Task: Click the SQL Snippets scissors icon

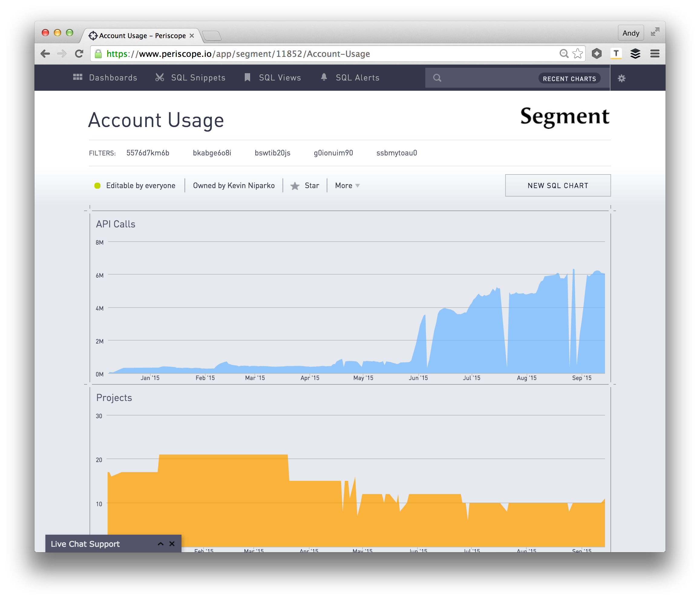Action: click(159, 77)
